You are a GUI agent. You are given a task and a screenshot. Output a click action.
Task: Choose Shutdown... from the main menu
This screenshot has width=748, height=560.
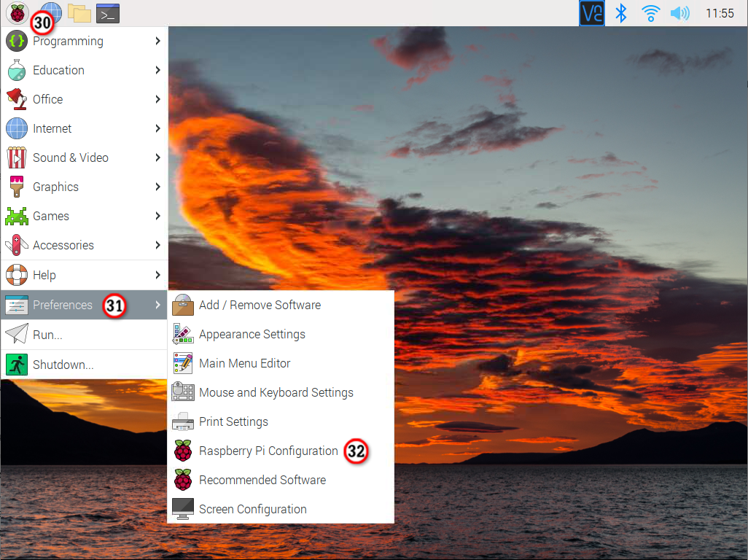(84, 365)
